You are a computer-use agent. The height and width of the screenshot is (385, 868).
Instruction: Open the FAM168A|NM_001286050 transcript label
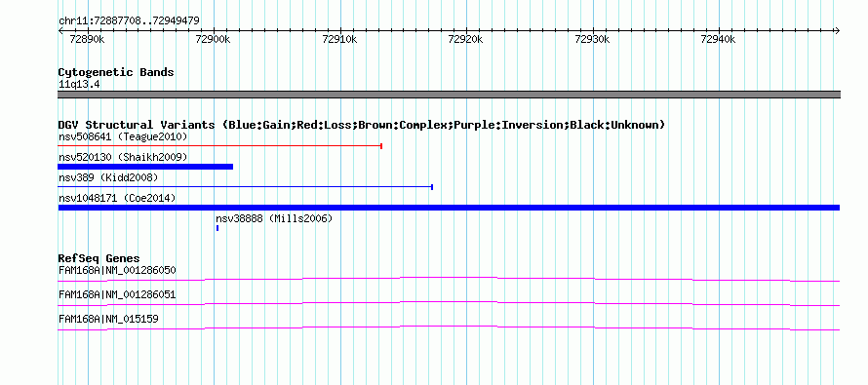[117, 271]
